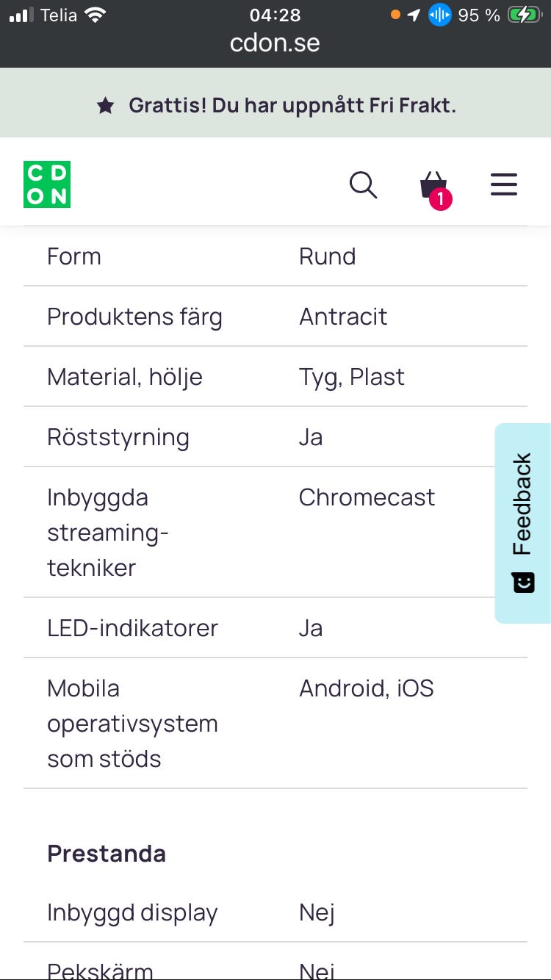Tap the smiley face feedback icon
551x980 pixels.
[x=523, y=583]
